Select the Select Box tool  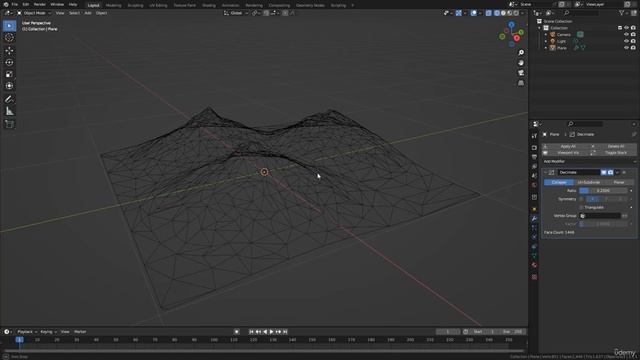[9, 26]
